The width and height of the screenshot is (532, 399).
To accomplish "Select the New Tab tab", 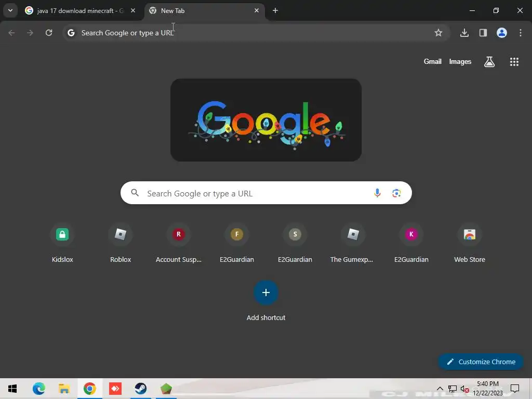I will [x=205, y=10].
